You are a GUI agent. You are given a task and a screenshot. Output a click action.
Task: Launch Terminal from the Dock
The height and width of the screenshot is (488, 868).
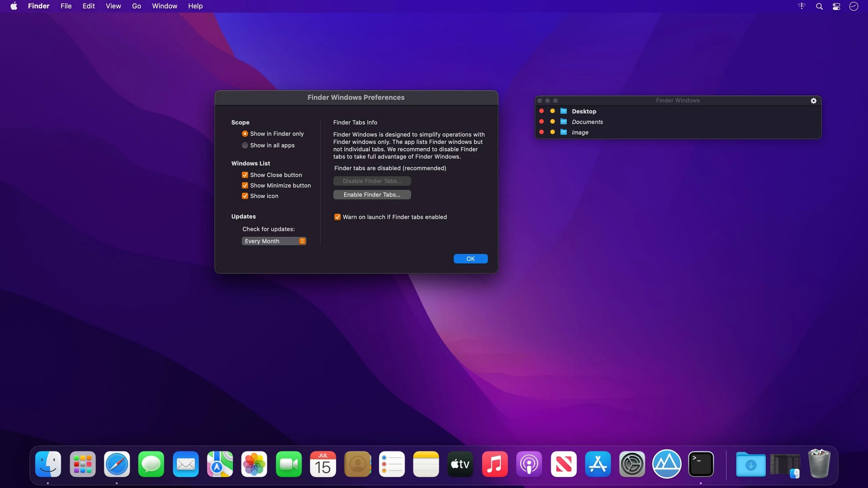[x=700, y=464]
